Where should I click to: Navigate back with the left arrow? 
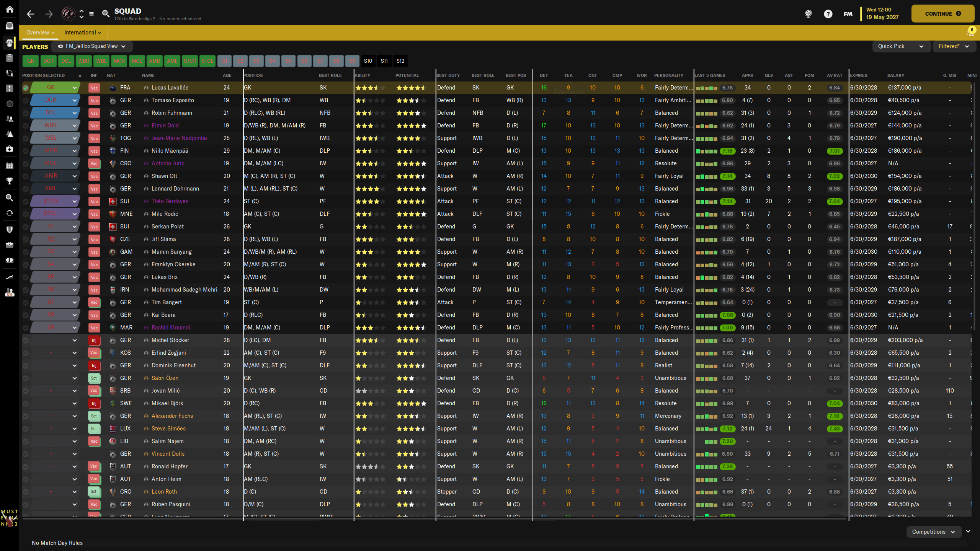pyautogui.click(x=31, y=14)
